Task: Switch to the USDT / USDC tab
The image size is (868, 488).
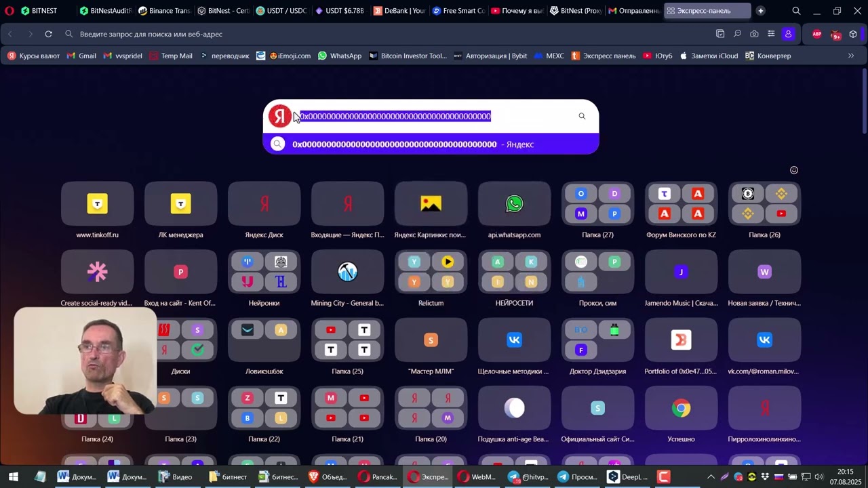Action: [x=282, y=11]
